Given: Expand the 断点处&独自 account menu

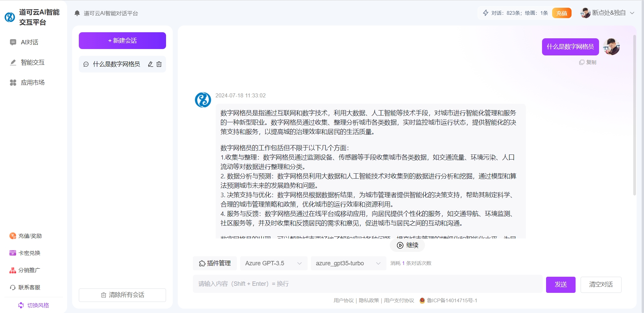Looking at the screenshot, I should click(x=632, y=13).
